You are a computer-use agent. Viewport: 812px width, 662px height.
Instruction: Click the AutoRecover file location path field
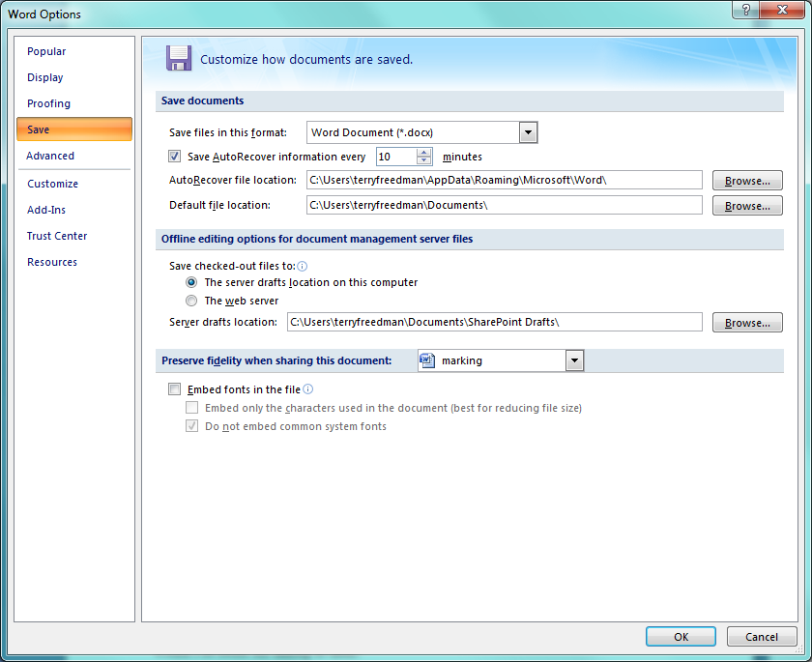click(505, 180)
